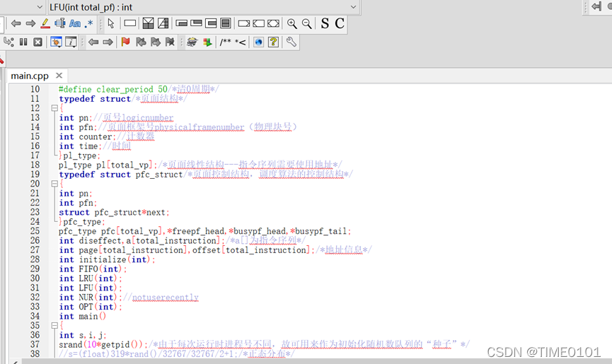
Task: Open the HTML documentation globe icon
Action: [x=258, y=42]
